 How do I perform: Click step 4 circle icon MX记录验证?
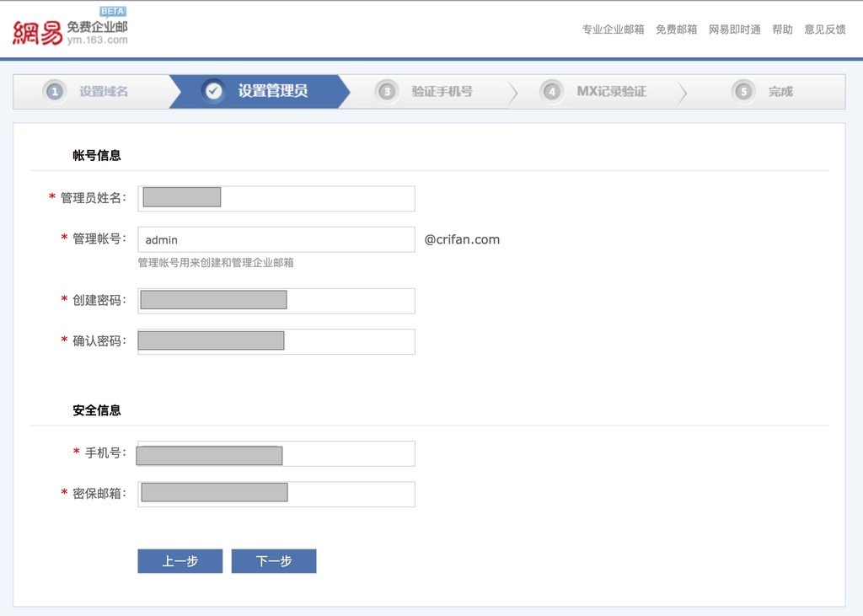[551, 91]
